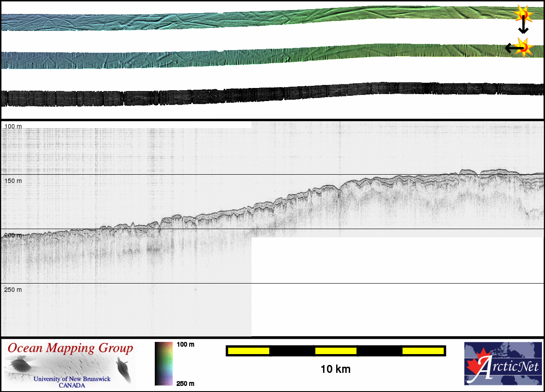The height and width of the screenshot is (392, 545).
Task: Click the depth color legend swatch
Action: 163,364
